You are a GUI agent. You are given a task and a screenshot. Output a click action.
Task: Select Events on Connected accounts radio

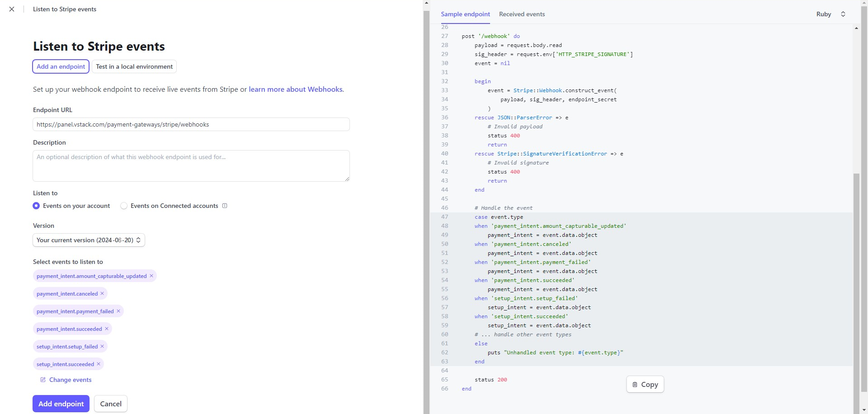[124, 206]
